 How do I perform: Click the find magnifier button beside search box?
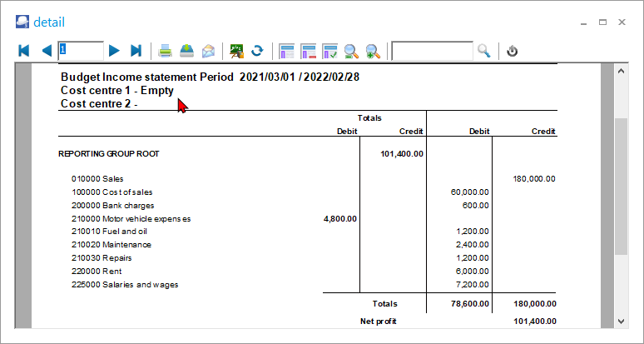click(484, 51)
